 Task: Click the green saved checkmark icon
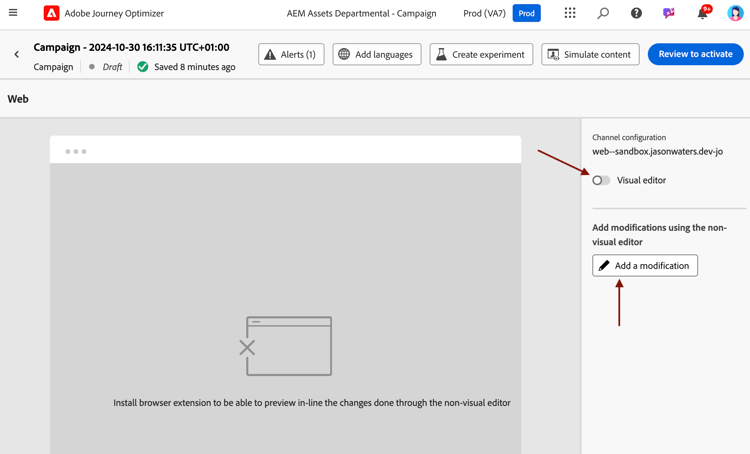[x=143, y=66]
